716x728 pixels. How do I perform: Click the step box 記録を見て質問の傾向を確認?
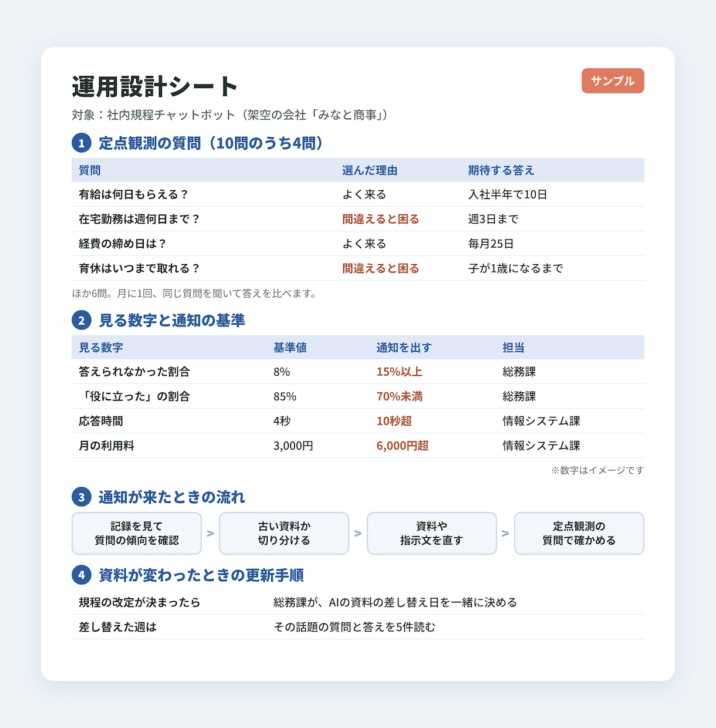click(137, 533)
